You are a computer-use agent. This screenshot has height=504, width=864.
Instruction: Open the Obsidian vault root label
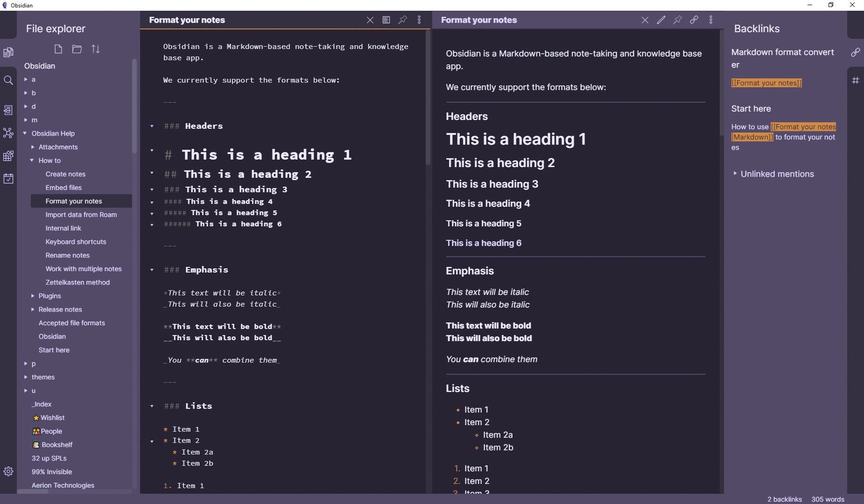click(40, 66)
